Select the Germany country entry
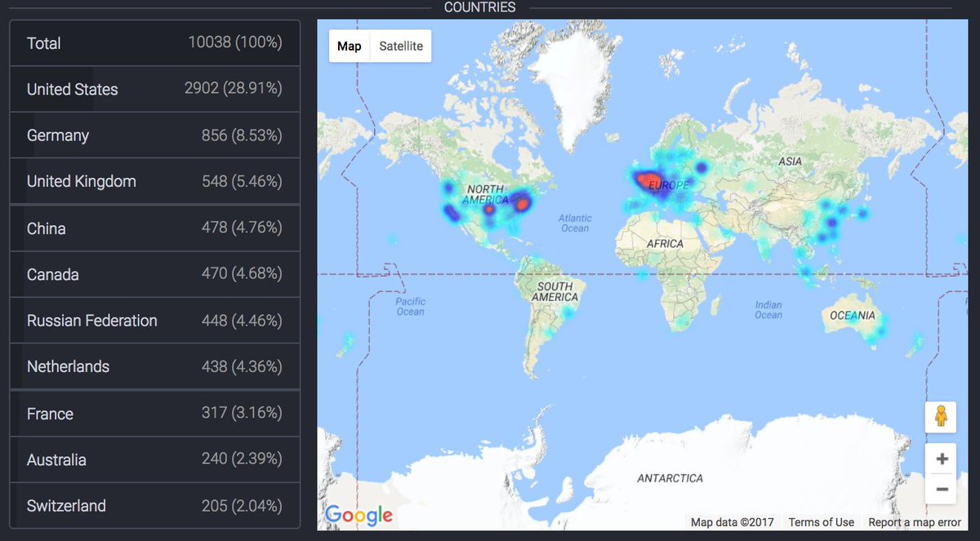980x541 pixels. 154,135
